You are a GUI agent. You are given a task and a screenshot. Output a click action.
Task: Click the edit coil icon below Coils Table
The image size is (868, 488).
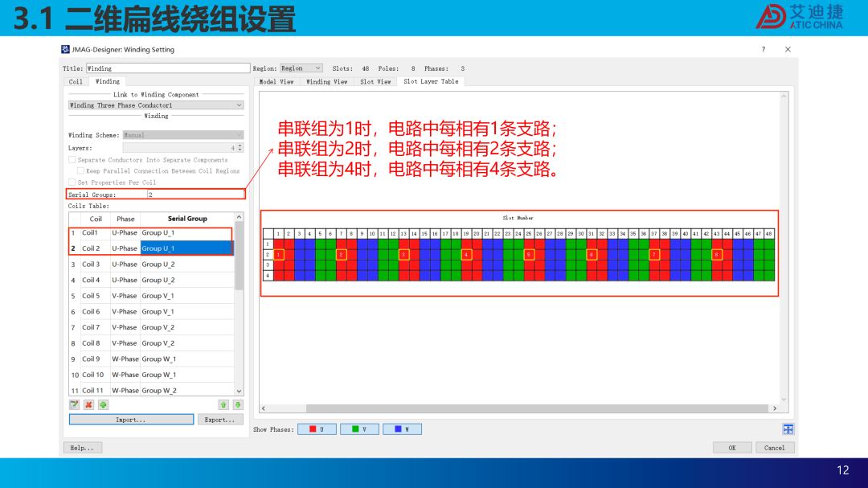click(x=74, y=405)
